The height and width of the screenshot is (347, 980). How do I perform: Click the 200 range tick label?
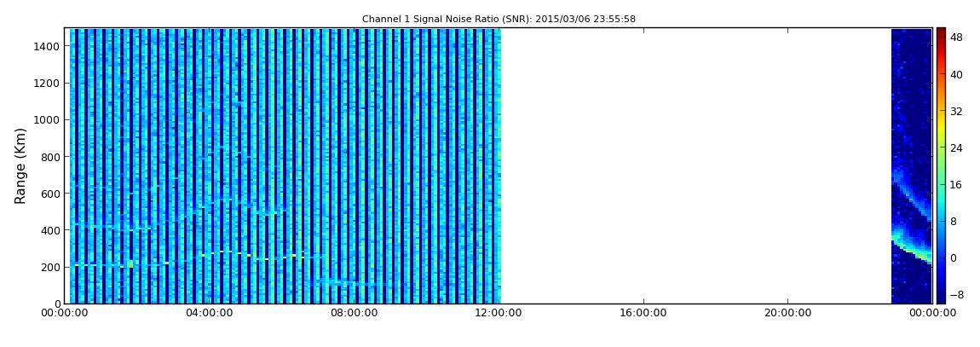point(49,268)
